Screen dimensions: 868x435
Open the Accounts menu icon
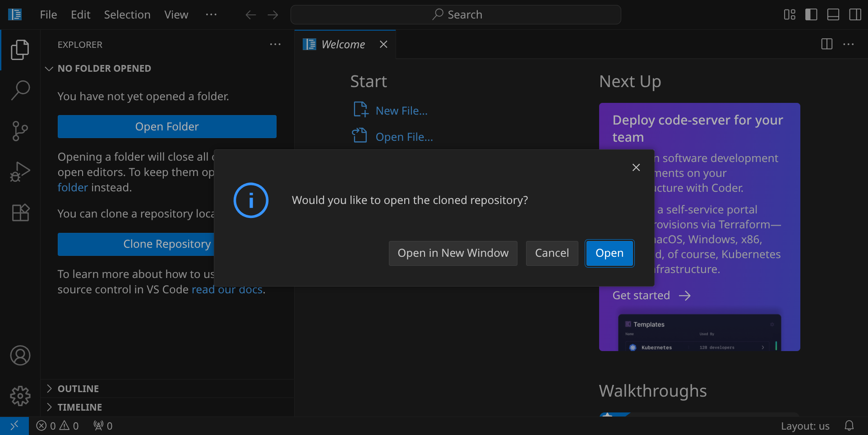[x=20, y=356]
